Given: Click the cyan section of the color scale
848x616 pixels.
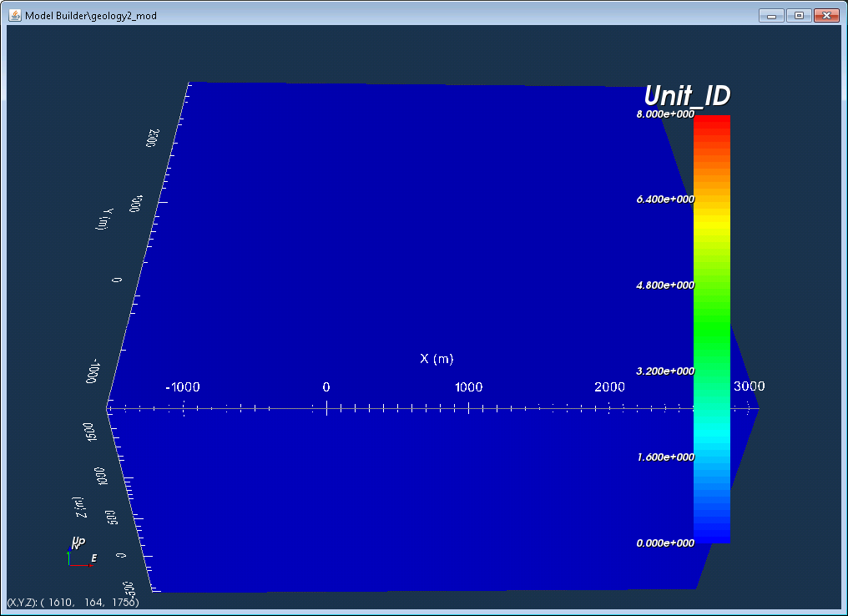Looking at the screenshot, I should pos(712,432).
